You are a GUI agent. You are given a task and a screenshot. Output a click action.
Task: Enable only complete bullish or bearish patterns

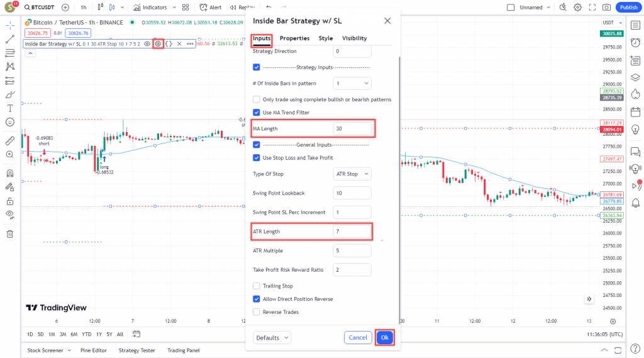pyautogui.click(x=257, y=99)
